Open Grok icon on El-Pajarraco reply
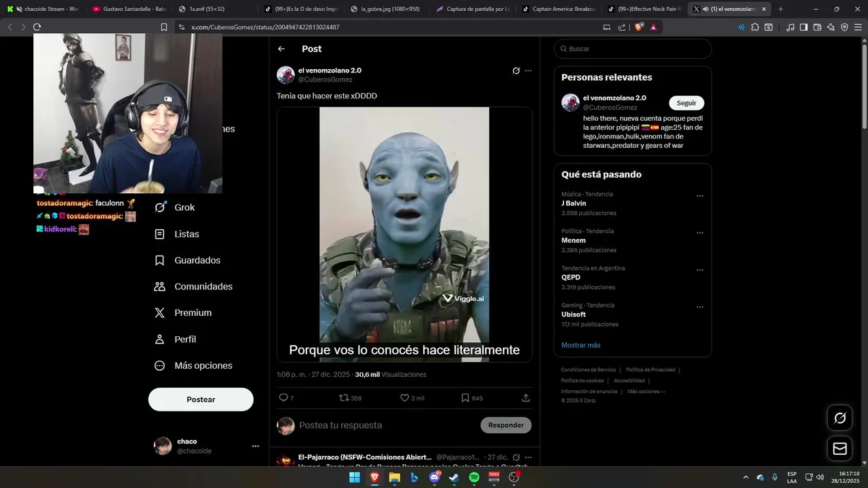 click(516, 457)
